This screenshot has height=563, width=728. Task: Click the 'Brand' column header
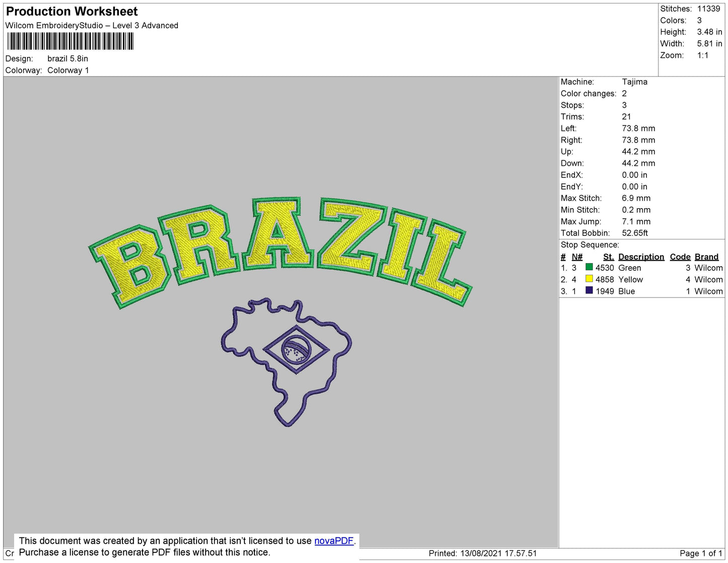pos(707,257)
